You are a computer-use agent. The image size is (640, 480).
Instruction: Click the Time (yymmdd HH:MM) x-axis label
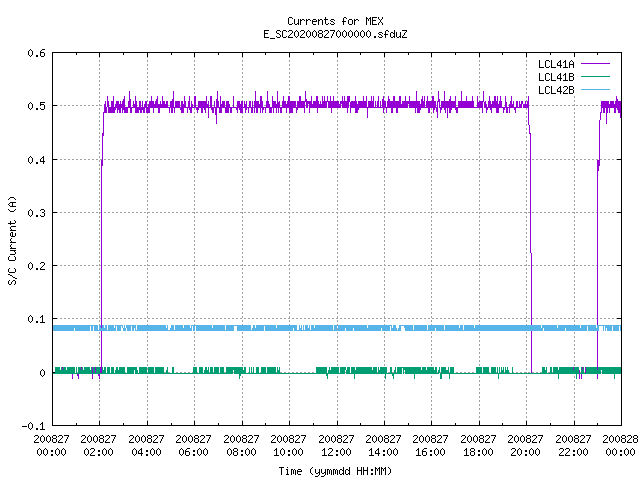(335, 471)
